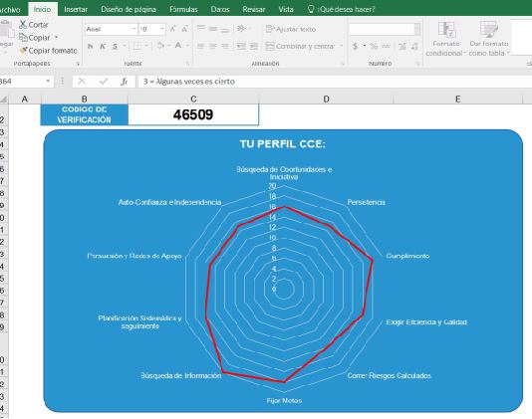532x419 pixels.
Task: Toggle bold formatting N button
Action: [91, 46]
